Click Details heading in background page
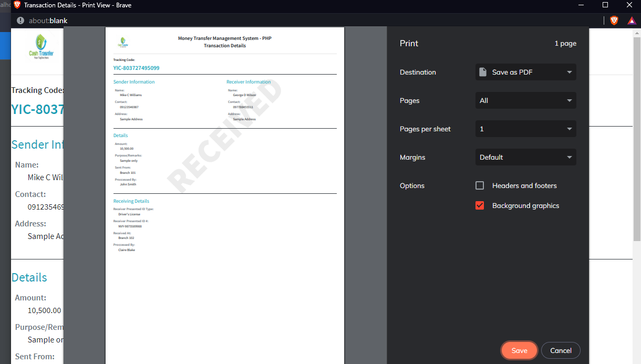 pyautogui.click(x=29, y=278)
